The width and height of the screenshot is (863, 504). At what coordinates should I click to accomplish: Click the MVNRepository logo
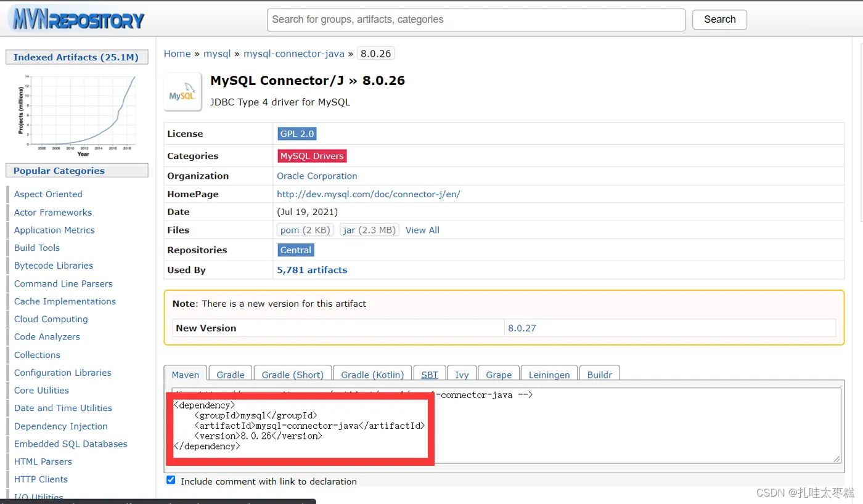coord(76,20)
